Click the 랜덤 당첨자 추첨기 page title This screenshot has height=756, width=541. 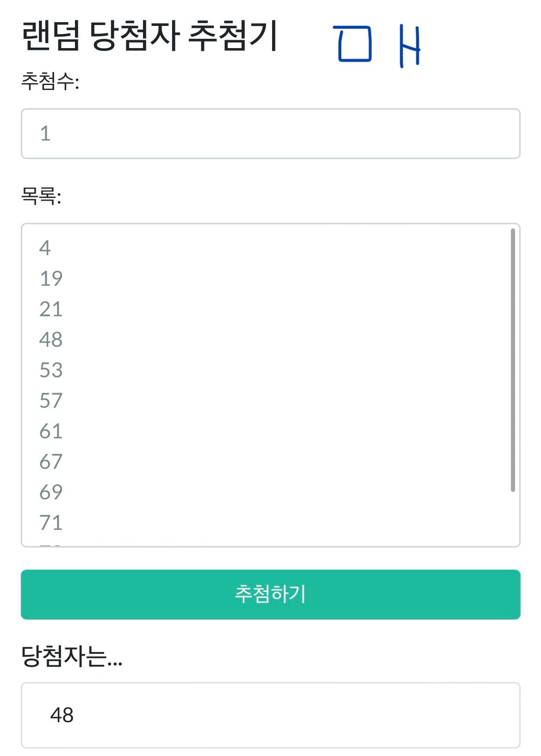coord(149,36)
